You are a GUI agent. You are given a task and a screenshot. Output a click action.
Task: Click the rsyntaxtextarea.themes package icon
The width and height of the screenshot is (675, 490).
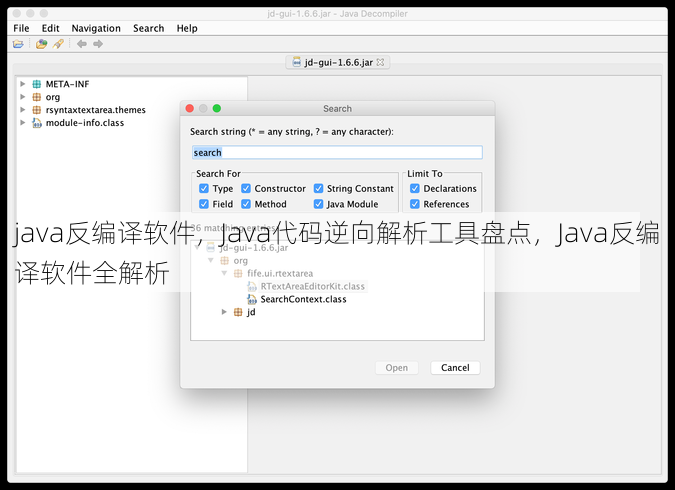coord(37,110)
